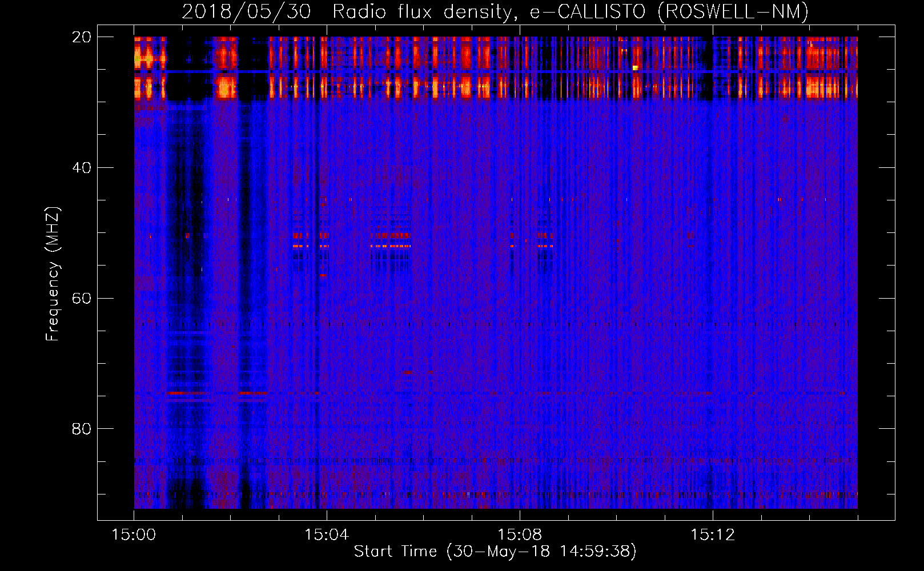The image size is (924, 571).
Task: Click the "80" frequency tick label
Action: point(82,429)
